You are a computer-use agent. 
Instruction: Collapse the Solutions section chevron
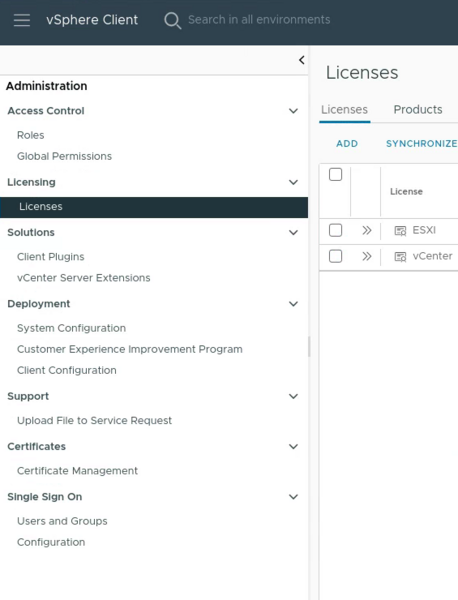tap(293, 232)
